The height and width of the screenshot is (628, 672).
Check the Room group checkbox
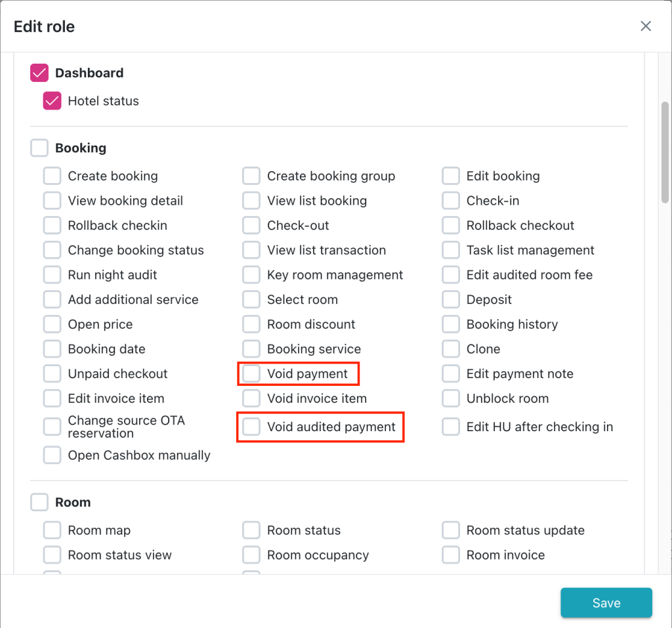[x=39, y=503]
